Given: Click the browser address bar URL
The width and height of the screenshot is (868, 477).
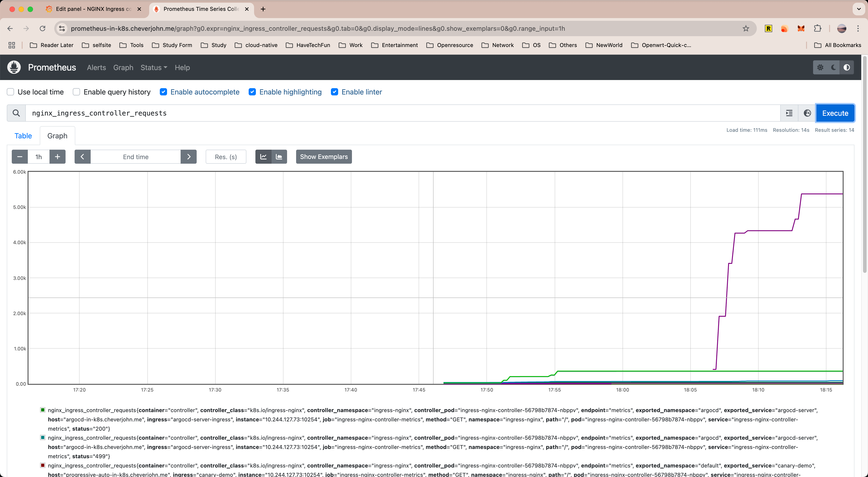Looking at the screenshot, I should click(x=318, y=29).
